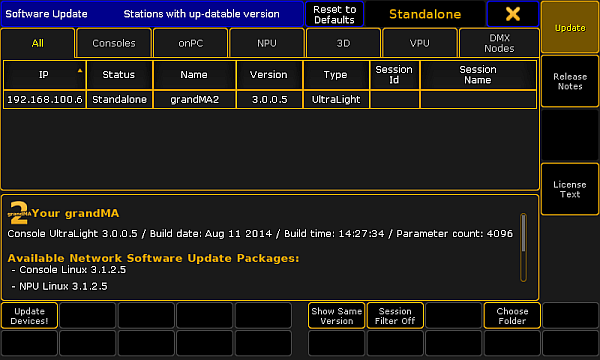600x360 pixels.
Task: Close the Software Update window with X
Action: [513, 14]
